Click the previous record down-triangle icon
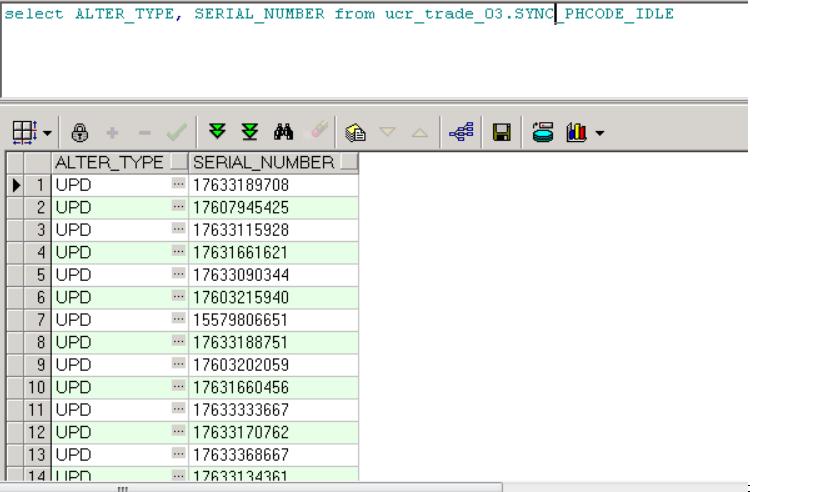 click(x=387, y=131)
